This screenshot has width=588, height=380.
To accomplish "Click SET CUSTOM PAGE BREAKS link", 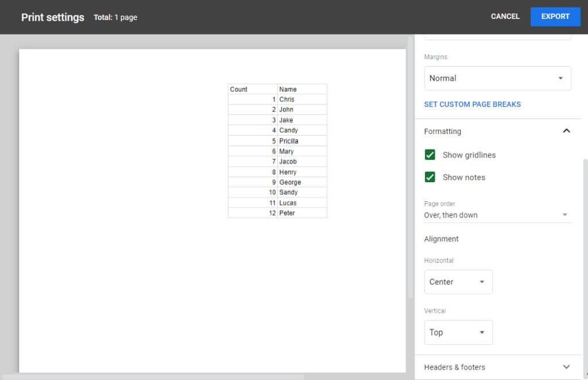I will point(472,105).
